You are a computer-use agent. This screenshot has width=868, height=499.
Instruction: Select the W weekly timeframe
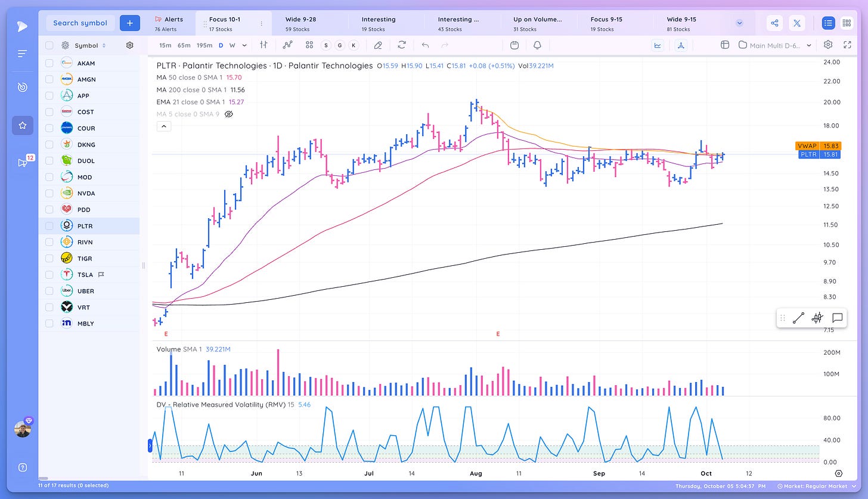click(232, 45)
